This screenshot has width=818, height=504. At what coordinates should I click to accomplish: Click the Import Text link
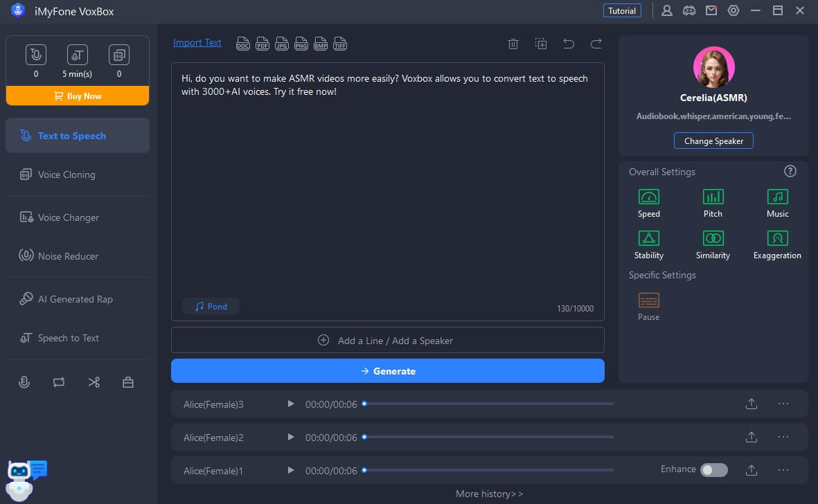(x=197, y=43)
